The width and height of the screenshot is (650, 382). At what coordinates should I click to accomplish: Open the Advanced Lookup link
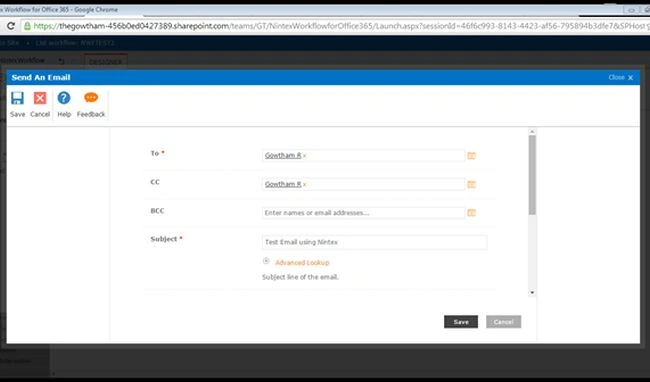(302, 263)
